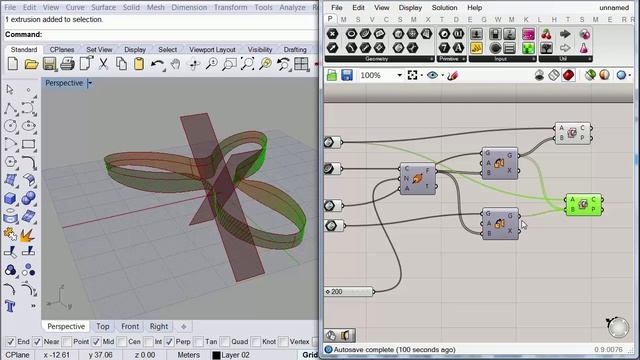
Task: Toggle the Near osnap checkbox
Action: (x=37, y=341)
